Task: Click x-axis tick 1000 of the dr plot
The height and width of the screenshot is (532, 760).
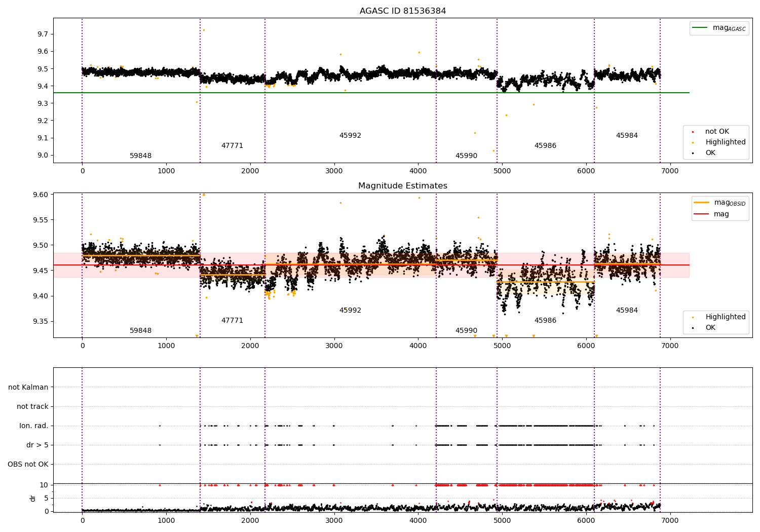Action: tap(166, 521)
